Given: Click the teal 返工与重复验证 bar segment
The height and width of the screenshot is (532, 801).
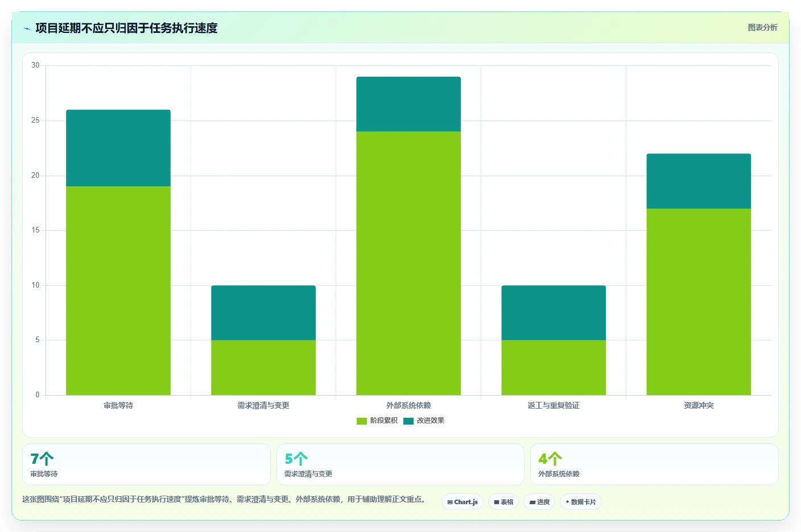Looking at the screenshot, I should (554, 313).
